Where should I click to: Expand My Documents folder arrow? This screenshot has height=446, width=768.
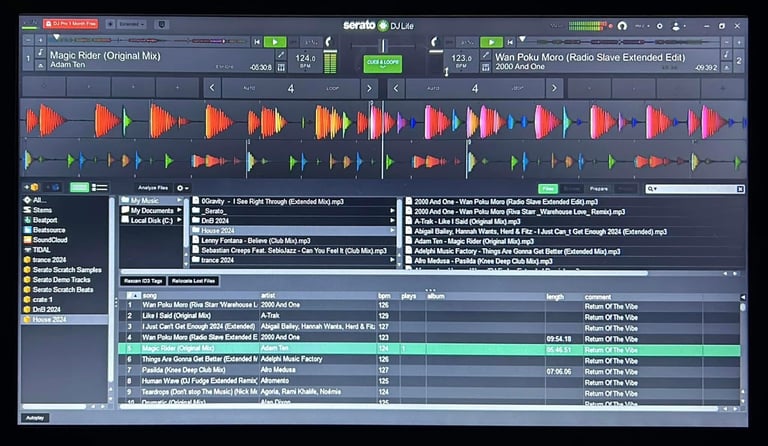coord(179,210)
